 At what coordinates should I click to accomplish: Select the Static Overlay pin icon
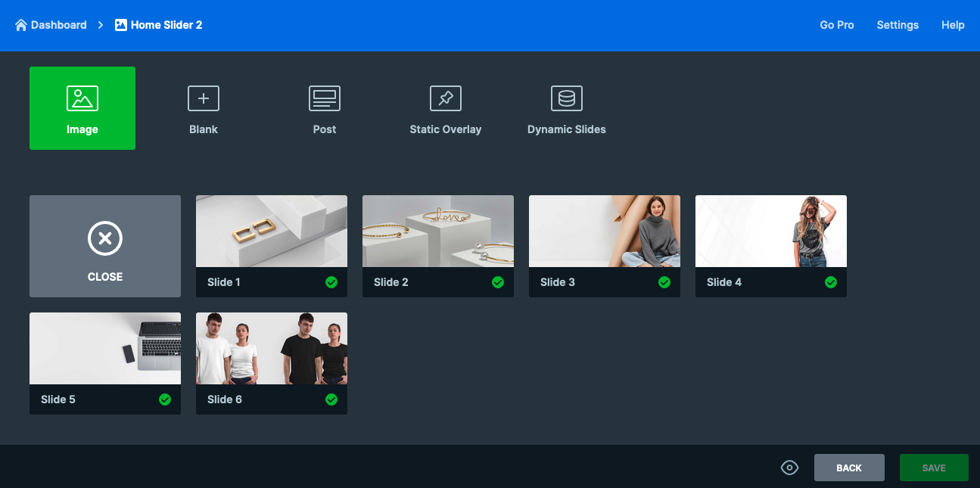click(x=446, y=99)
